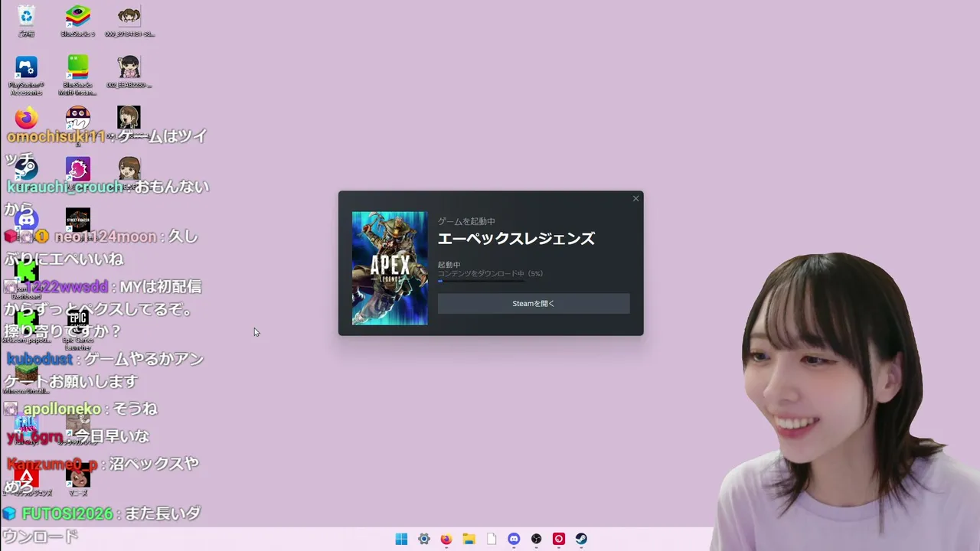Click the "エーペックスレジェンズ" title text
Screen dimensions: 980x551
click(x=516, y=239)
